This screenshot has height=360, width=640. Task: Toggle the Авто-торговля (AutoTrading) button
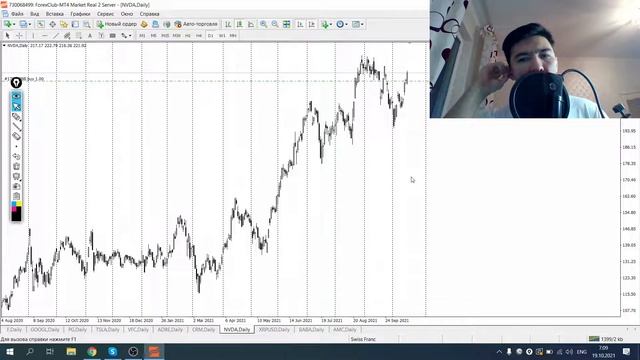tap(196, 24)
